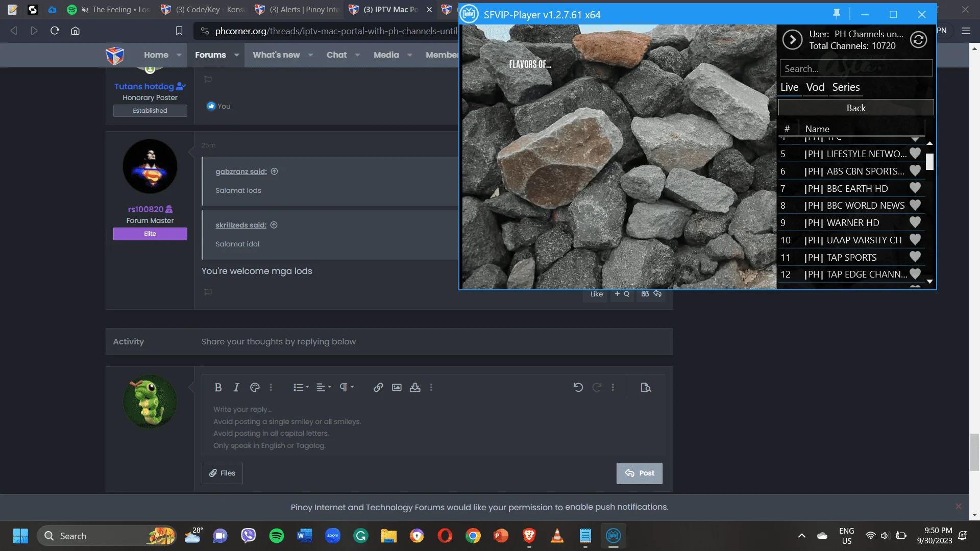Click the circled arrow icon beside User in SFVIP-Player
This screenshot has height=551, width=980.
pyautogui.click(x=793, y=40)
